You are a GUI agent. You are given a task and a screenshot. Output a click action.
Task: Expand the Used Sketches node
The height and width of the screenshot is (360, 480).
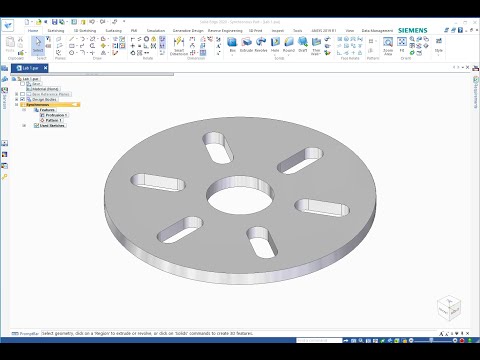[24, 125]
